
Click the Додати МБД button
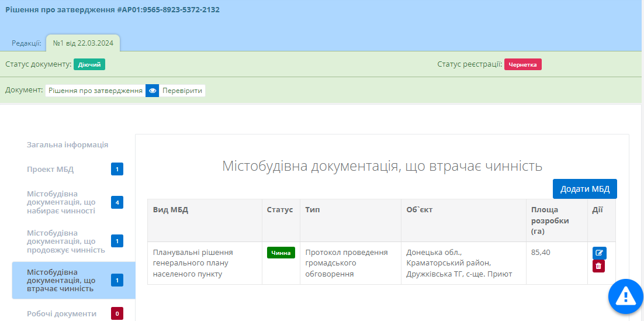[584, 189]
